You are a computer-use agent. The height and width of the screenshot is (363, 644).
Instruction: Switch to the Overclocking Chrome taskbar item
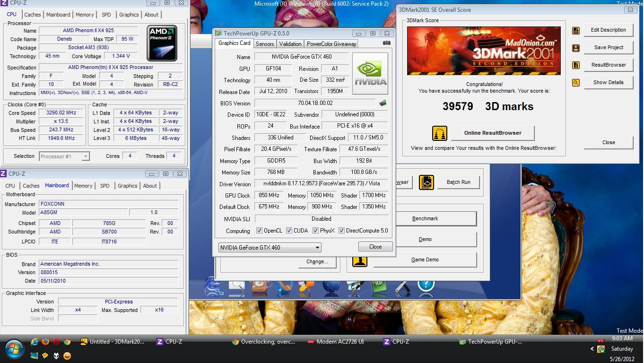click(x=264, y=342)
